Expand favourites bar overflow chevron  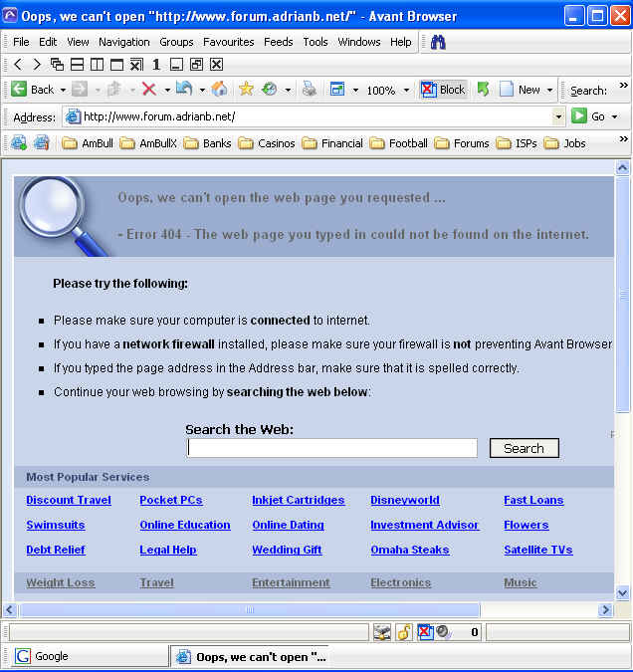(624, 138)
